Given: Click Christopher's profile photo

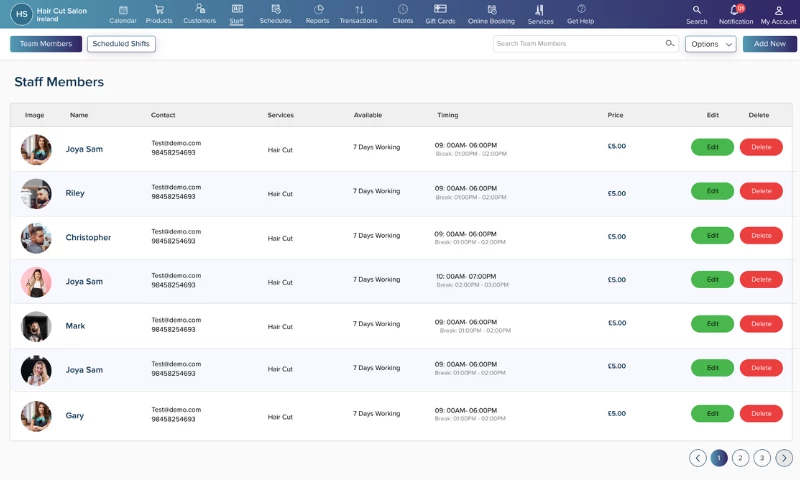Looking at the screenshot, I should pos(36,238).
